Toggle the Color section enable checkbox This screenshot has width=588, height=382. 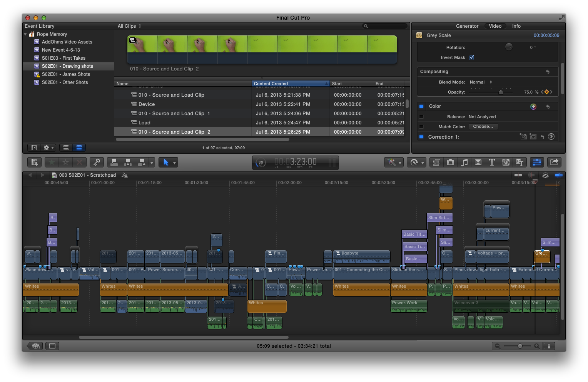coord(421,106)
